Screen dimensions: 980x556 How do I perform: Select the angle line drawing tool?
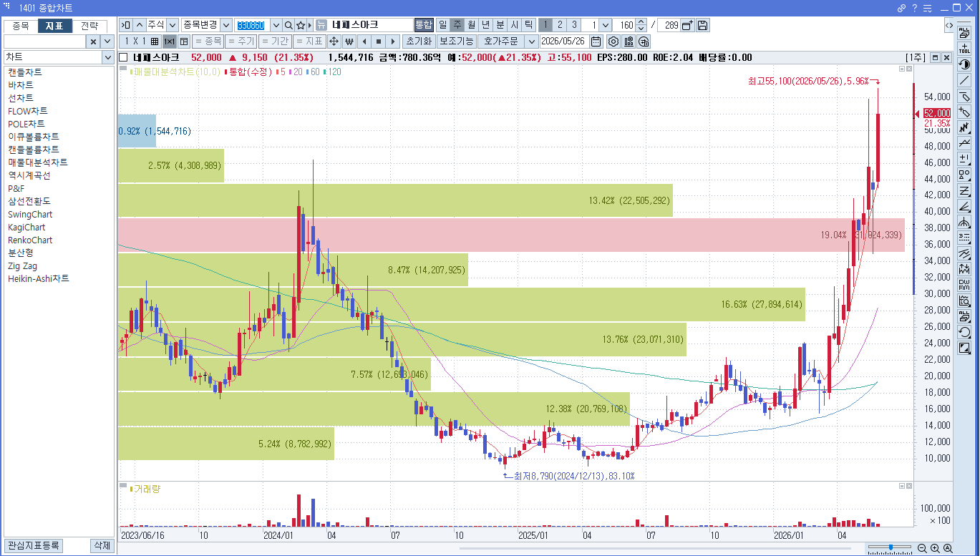click(964, 206)
